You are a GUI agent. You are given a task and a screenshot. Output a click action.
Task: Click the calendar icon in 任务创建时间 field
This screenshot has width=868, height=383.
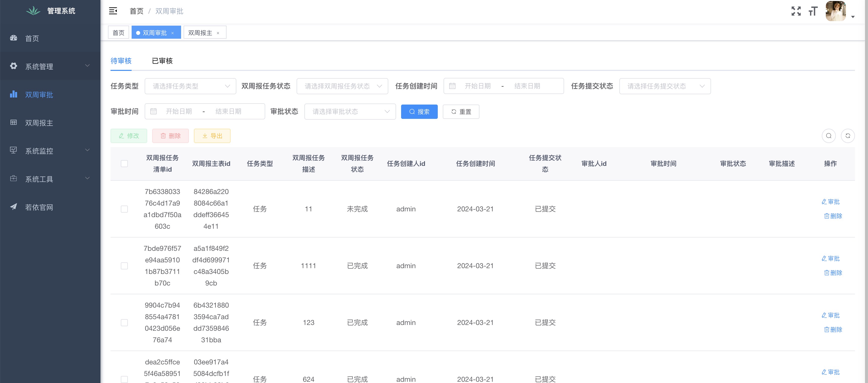click(452, 86)
